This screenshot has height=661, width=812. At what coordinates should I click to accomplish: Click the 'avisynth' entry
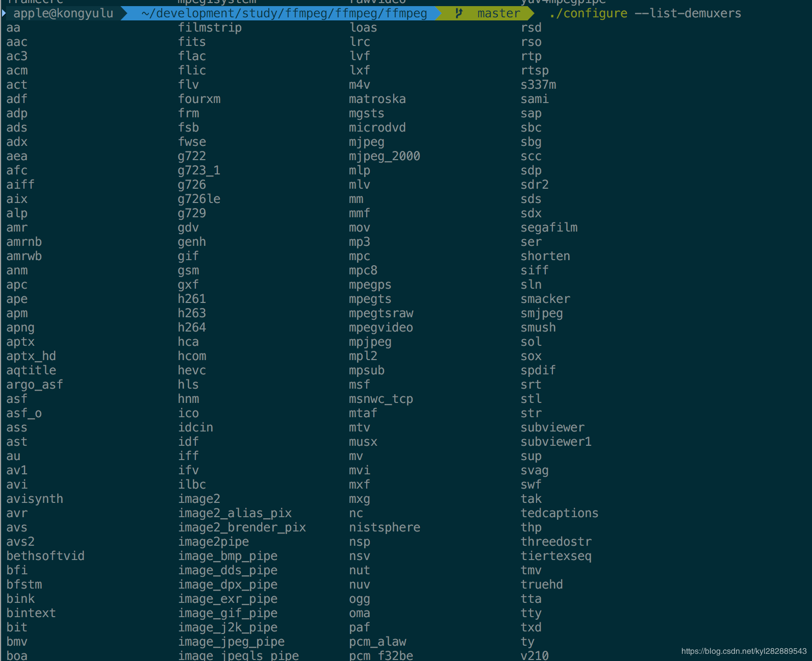point(35,499)
